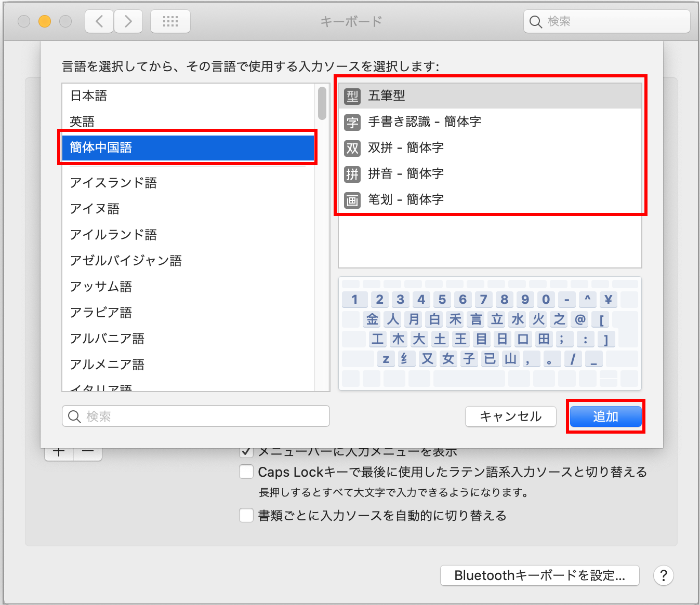Select アイスランド語 in language list
This screenshot has width=700, height=605.
tap(188, 183)
